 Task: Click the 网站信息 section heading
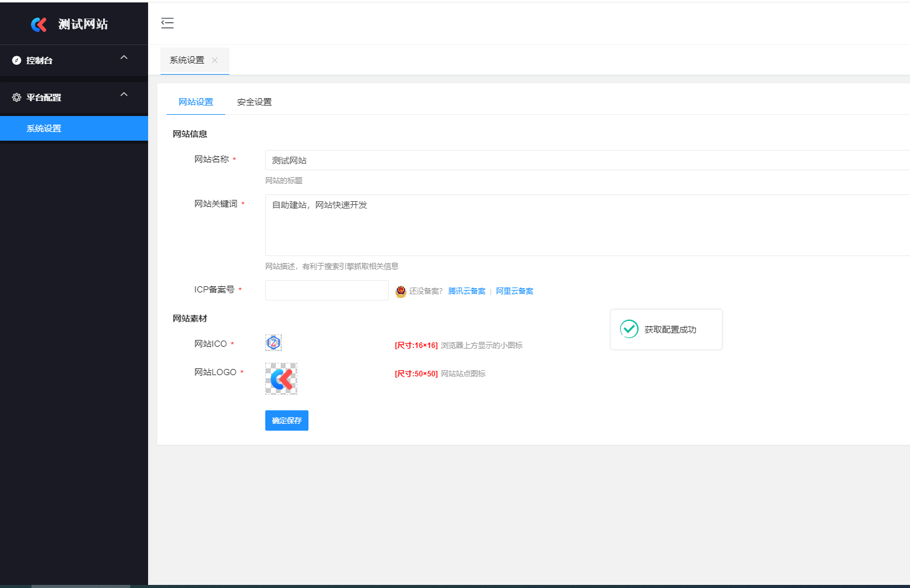tap(190, 134)
